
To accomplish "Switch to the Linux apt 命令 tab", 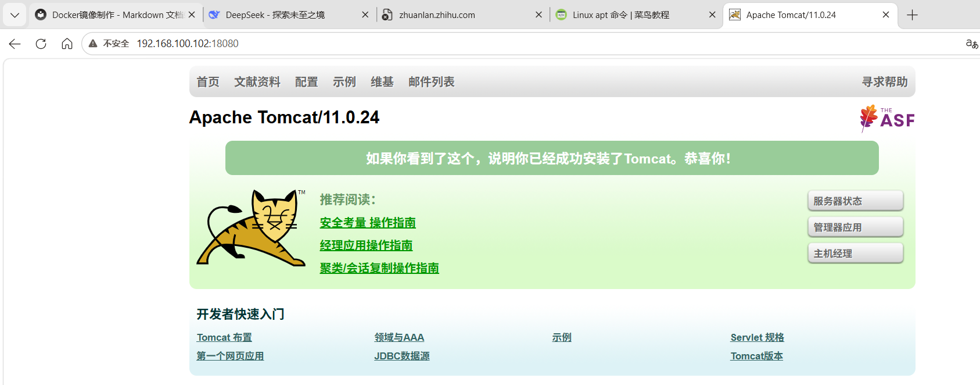I will [636, 15].
